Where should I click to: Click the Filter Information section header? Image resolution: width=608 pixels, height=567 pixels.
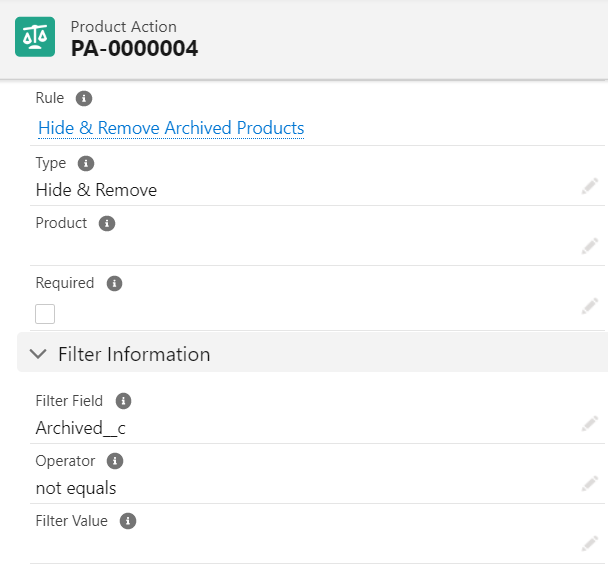(x=312, y=352)
